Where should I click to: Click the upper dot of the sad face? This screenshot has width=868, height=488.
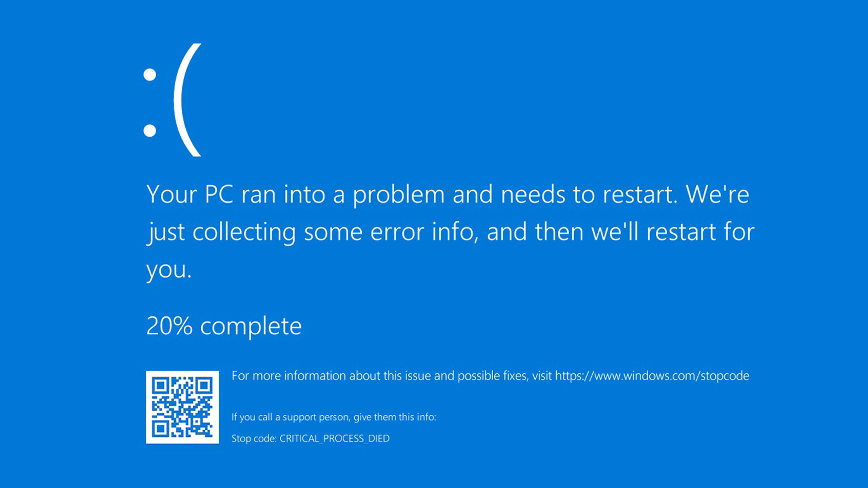coord(150,75)
